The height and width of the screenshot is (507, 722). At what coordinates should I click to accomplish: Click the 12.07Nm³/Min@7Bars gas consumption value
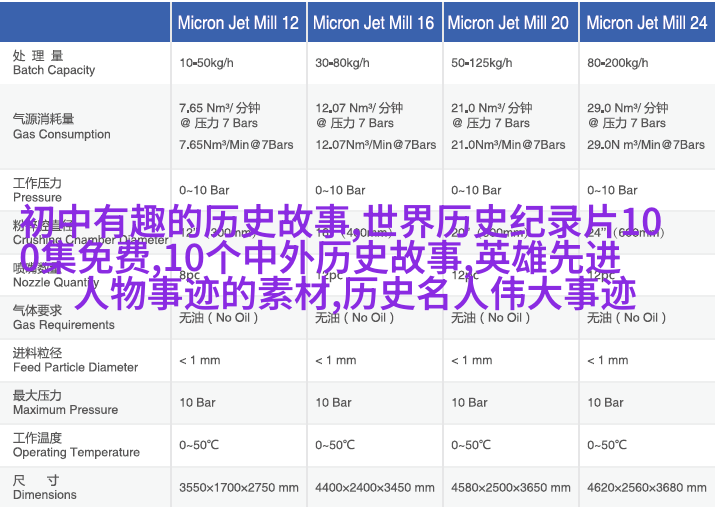376,145
